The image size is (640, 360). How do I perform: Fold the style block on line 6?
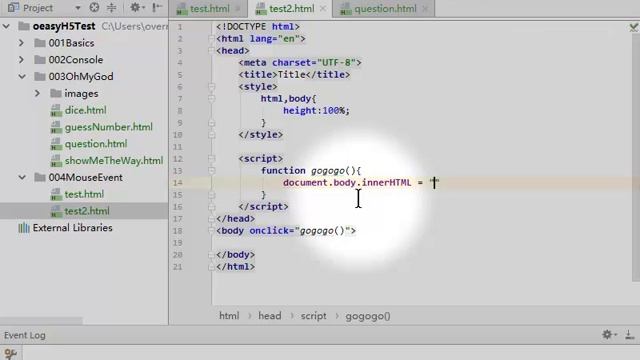pos(211,87)
